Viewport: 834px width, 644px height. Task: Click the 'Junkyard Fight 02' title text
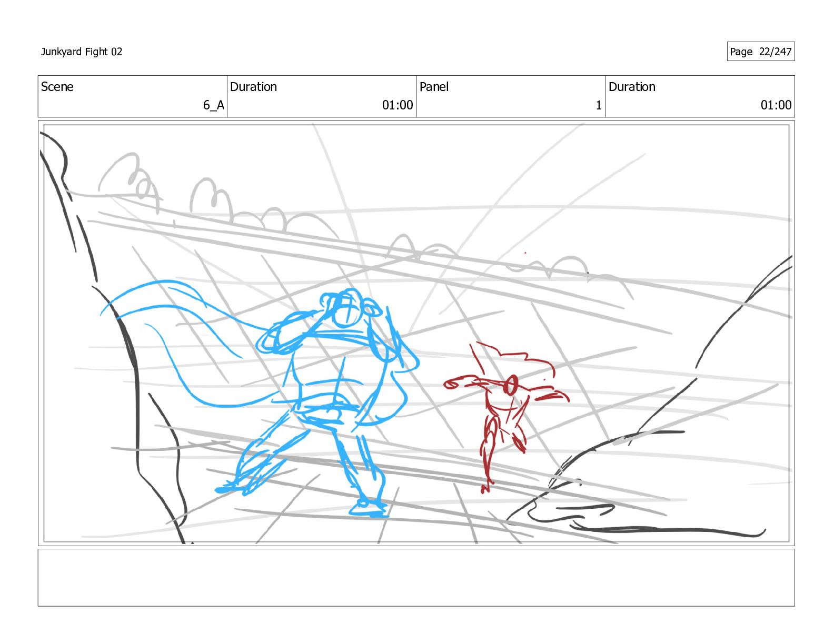click(82, 52)
